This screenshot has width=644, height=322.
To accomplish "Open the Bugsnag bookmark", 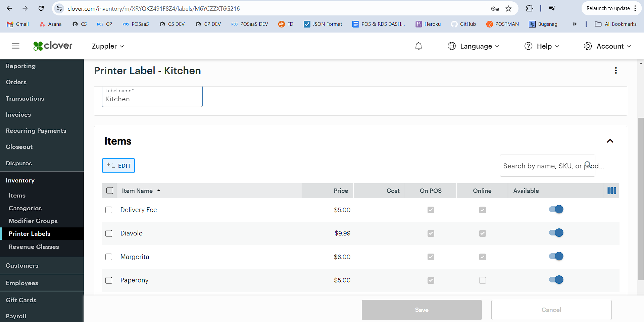I will coord(543,24).
